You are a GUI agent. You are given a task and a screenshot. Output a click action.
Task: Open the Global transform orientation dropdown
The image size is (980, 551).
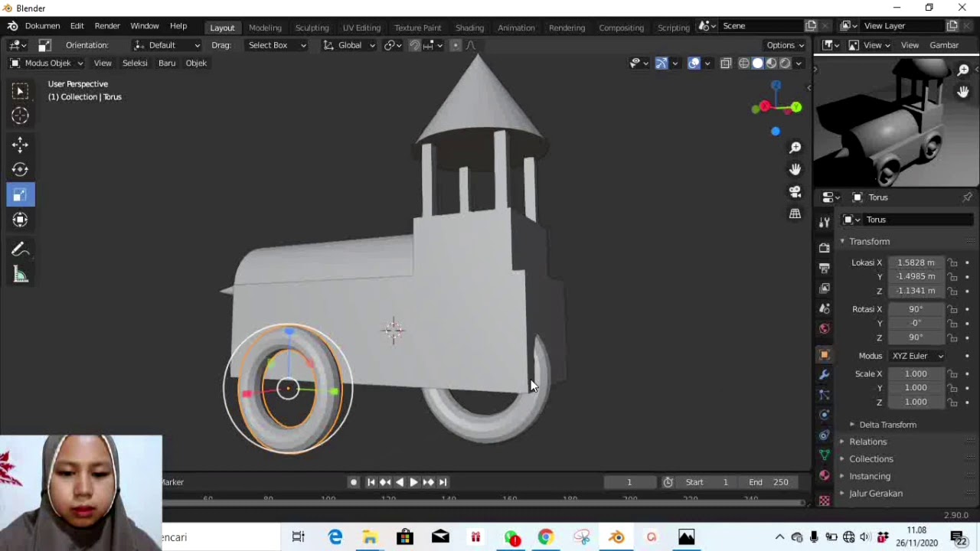pyautogui.click(x=349, y=45)
